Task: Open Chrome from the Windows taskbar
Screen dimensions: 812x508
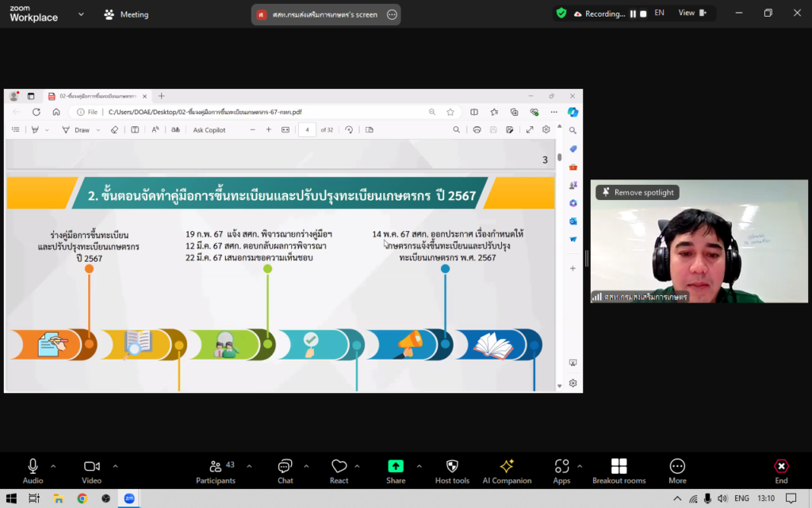Action: (82, 498)
